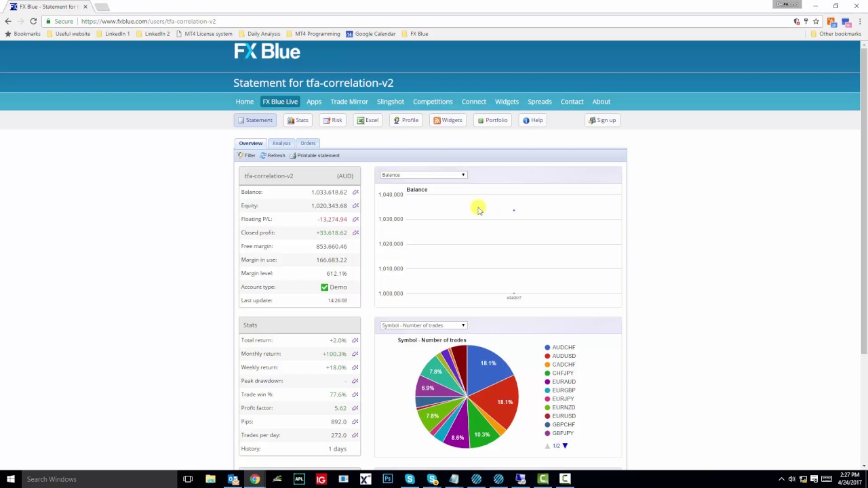Click chart icon beside Profit factor
The height and width of the screenshot is (488, 868).
[x=355, y=408]
